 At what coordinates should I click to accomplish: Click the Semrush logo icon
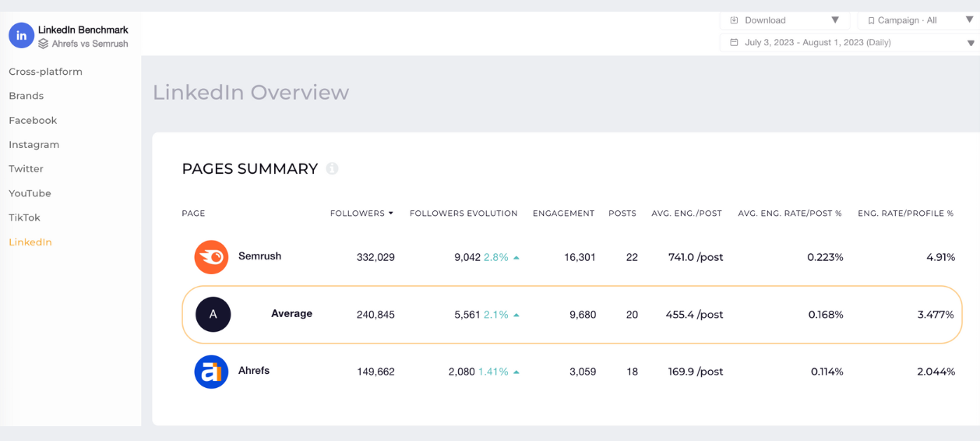(211, 257)
